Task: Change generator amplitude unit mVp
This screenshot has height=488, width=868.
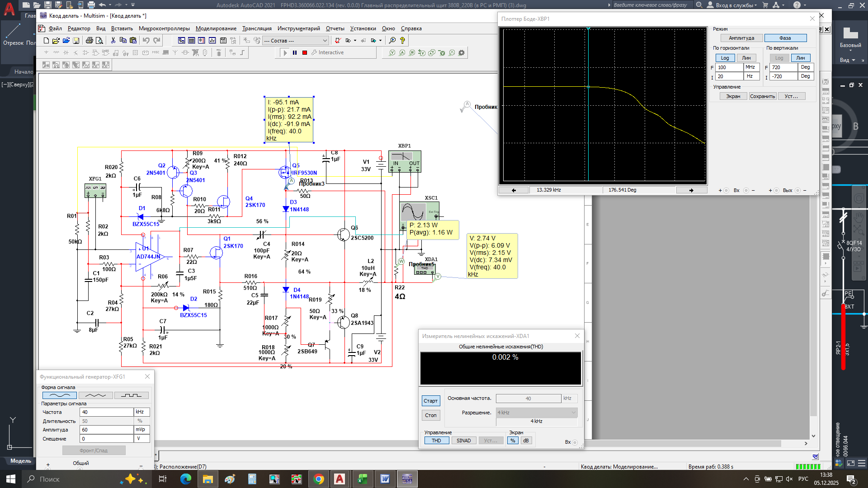Action: click(x=142, y=430)
